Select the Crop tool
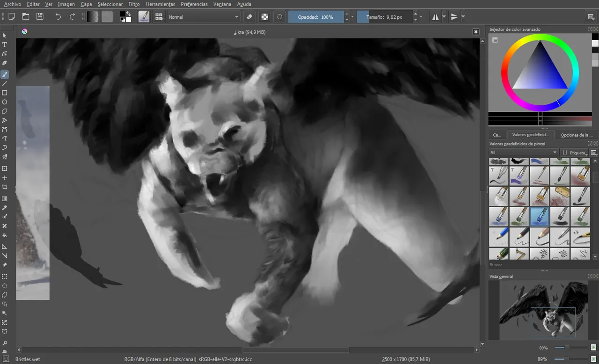Viewport: 599px width, 364px height. (x=5, y=187)
